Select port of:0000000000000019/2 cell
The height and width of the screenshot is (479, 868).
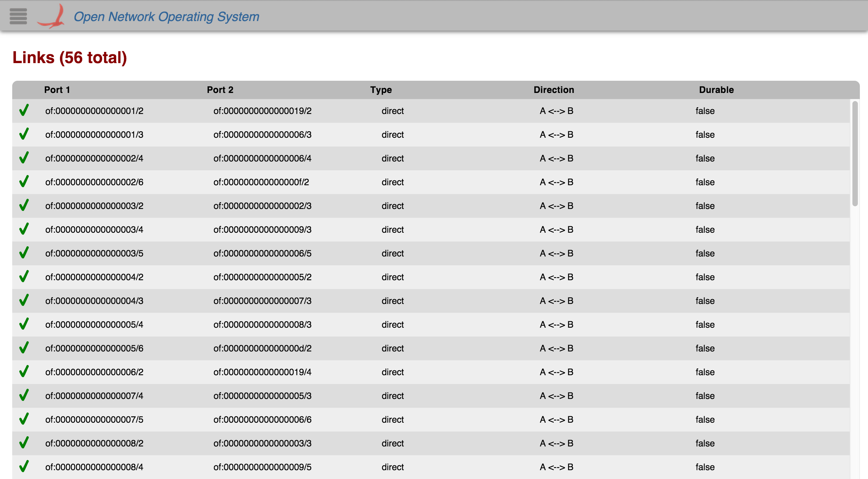coord(262,111)
